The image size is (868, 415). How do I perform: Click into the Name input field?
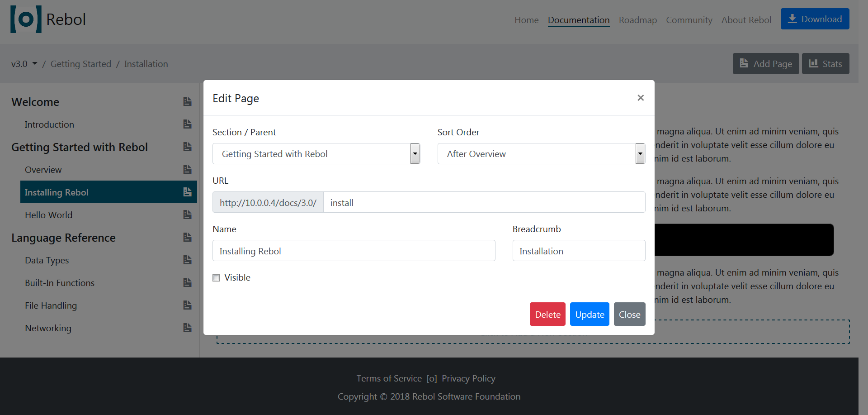pyautogui.click(x=354, y=251)
